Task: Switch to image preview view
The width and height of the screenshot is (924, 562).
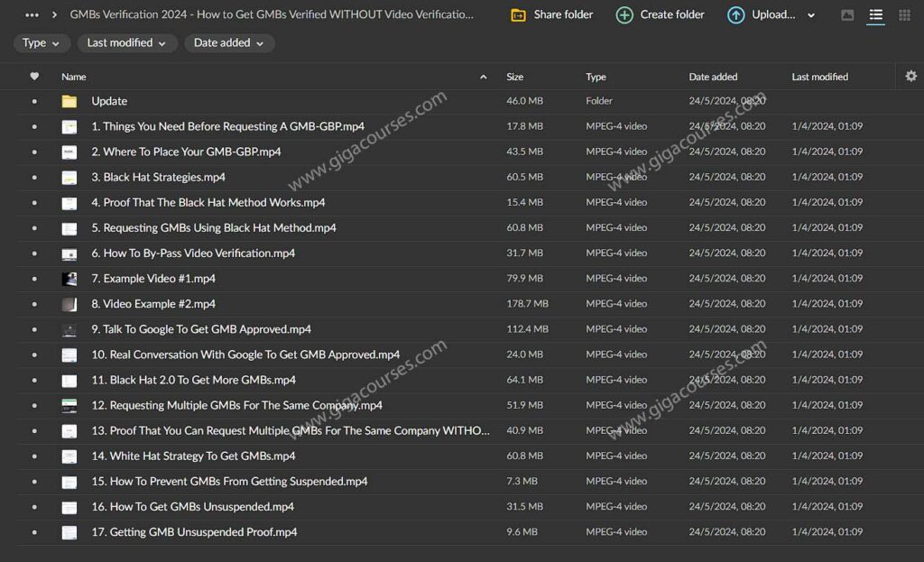Action: (x=846, y=15)
